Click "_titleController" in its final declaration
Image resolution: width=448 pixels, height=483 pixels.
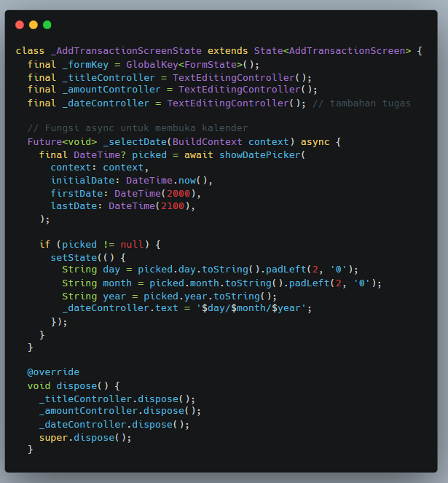click(x=109, y=78)
